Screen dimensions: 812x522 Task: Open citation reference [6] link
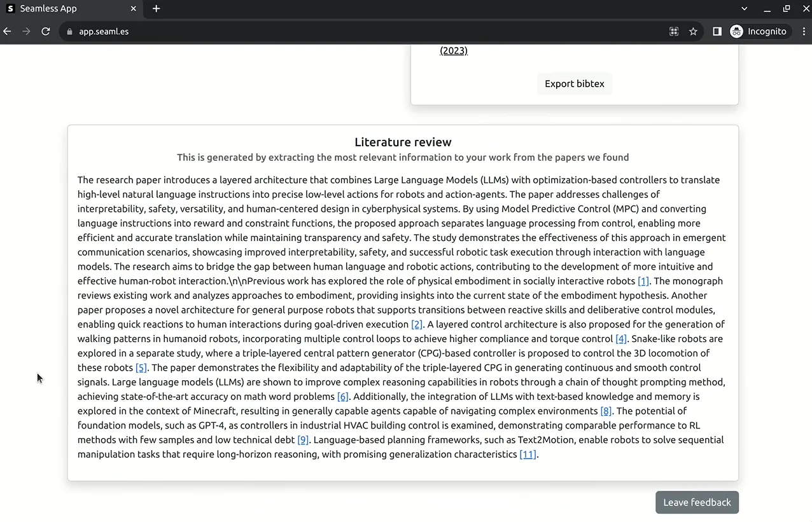(x=343, y=397)
